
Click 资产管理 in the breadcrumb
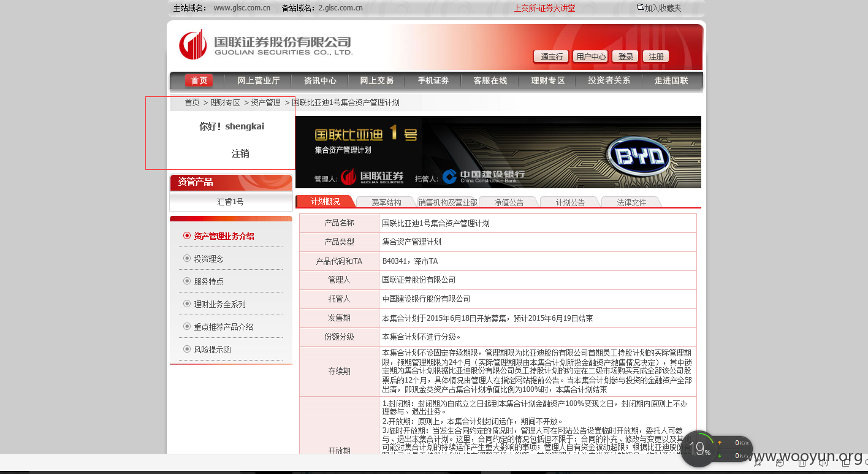(x=265, y=102)
